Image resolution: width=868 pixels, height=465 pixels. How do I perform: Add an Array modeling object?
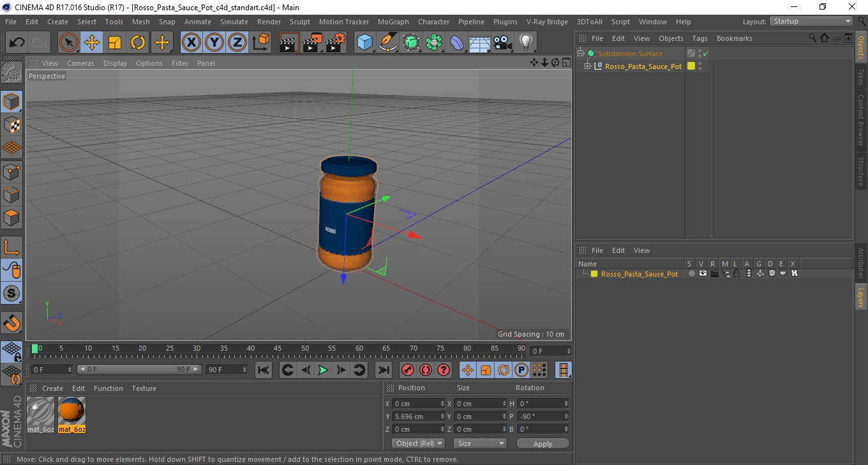coord(434,43)
